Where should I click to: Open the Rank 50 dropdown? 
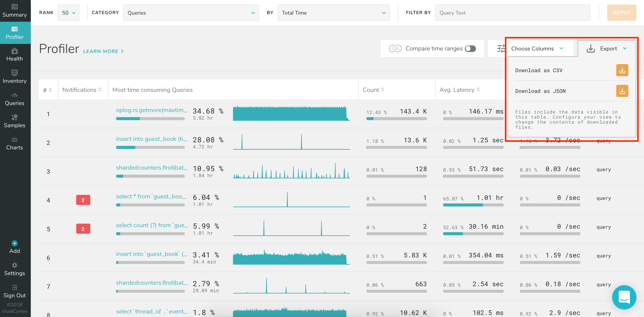tap(68, 13)
